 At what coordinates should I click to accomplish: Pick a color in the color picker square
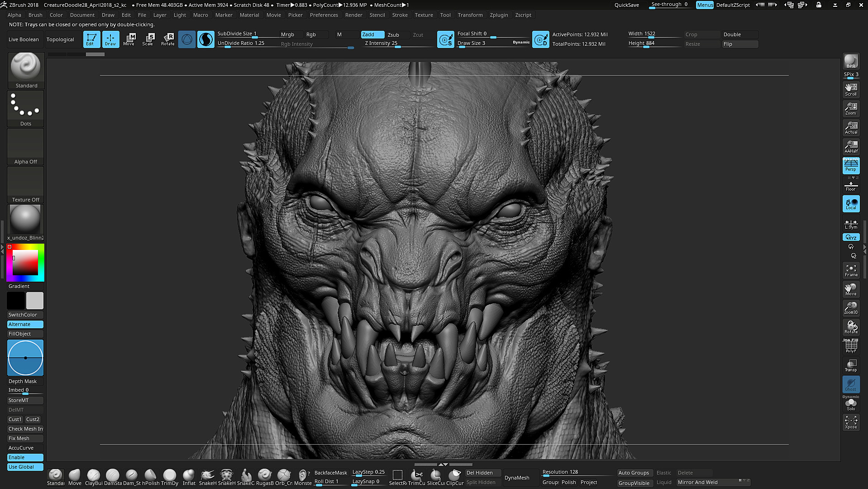(25, 262)
